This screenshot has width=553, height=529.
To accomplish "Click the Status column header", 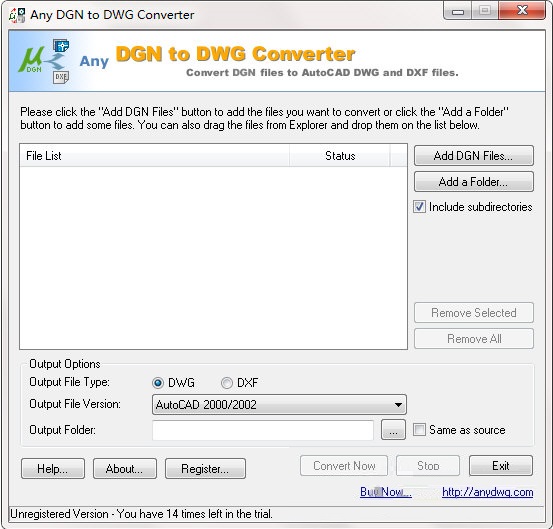I will point(340,156).
